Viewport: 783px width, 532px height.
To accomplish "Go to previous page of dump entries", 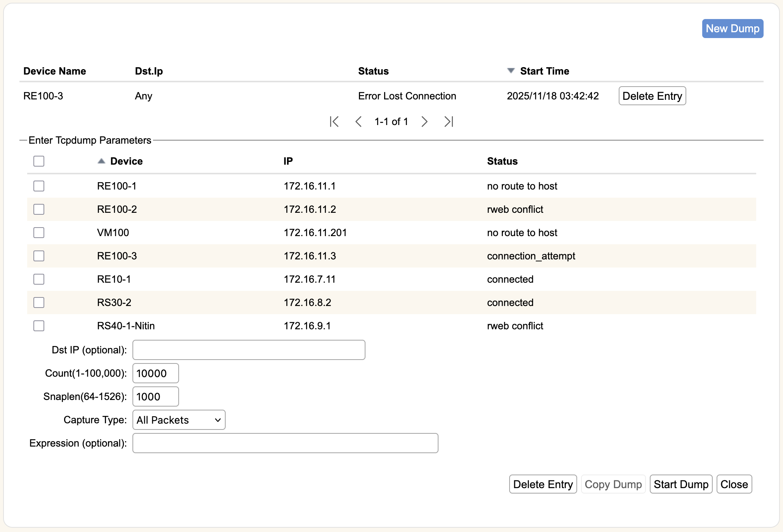I will (x=358, y=122).
